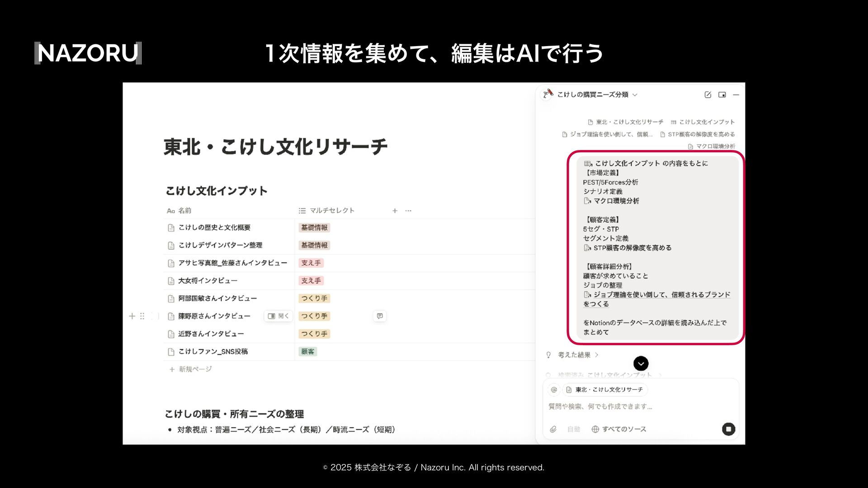Image resolution: width=868 pixels, height=488 pixels.
Task: Click the attach file paperclip icon
Action: pos(553,429)
